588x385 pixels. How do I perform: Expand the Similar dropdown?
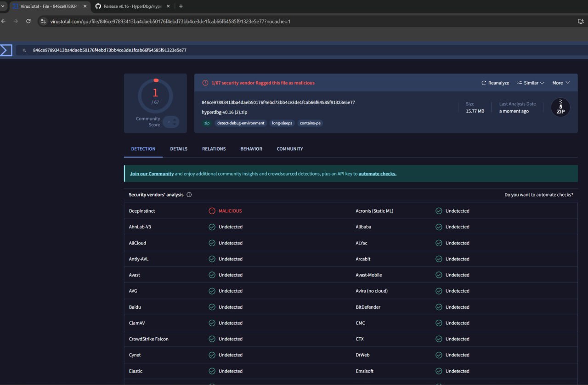[x=531, y=83]
